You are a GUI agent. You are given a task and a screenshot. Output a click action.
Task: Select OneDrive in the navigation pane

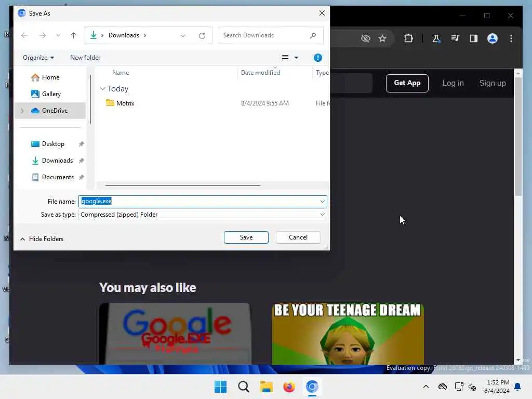[x=50, y=111]
